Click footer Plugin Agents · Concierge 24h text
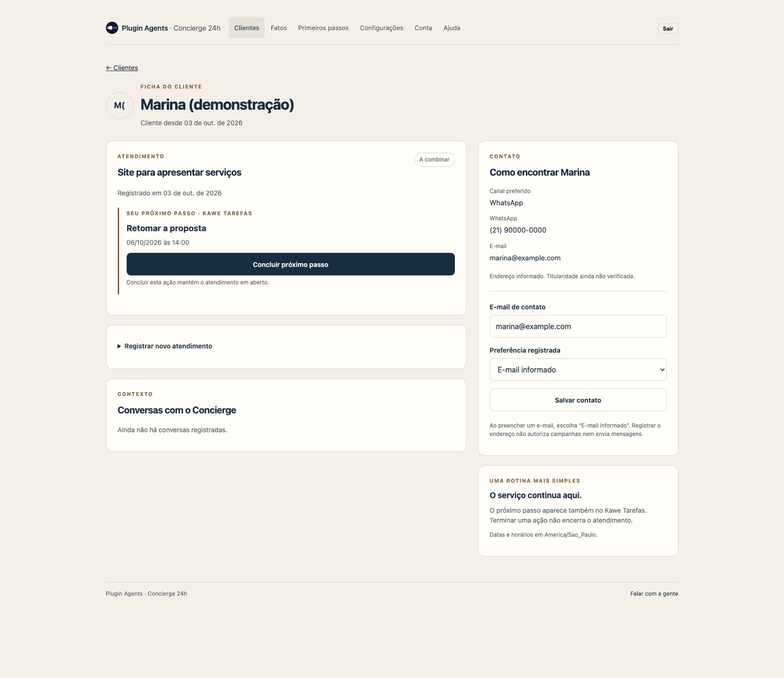The image size is (784, 678). [x=146, y=594]
